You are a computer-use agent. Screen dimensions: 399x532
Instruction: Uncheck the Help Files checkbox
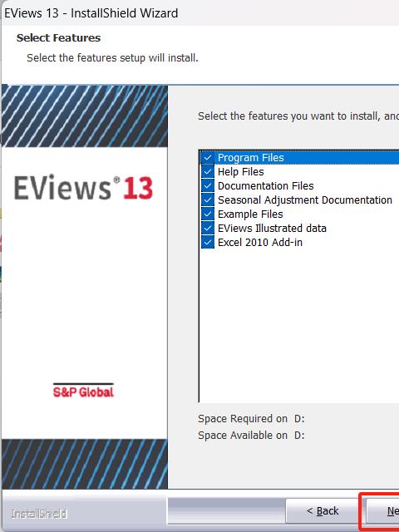pos(207,172)
